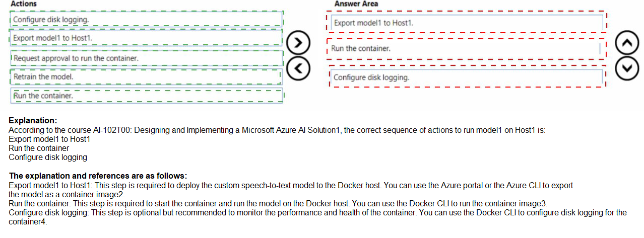Image resolution: width=644 pixels, height=238 pixels.
Task: Click the bold 'Explanation:' heading
Action: click(x=33, y=121)
